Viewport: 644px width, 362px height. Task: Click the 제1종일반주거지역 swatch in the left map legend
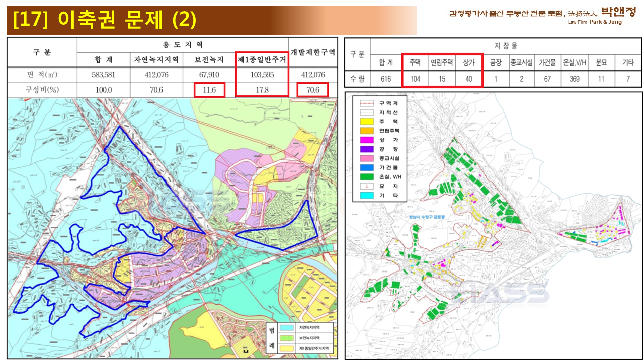[288, 348]
